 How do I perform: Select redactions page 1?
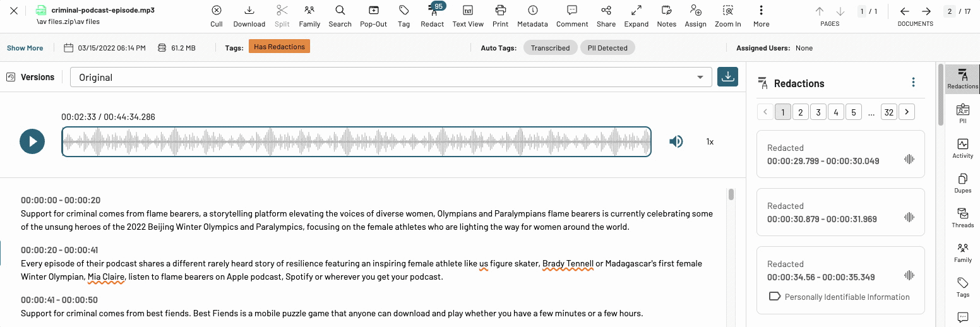[x=782, y=112]
